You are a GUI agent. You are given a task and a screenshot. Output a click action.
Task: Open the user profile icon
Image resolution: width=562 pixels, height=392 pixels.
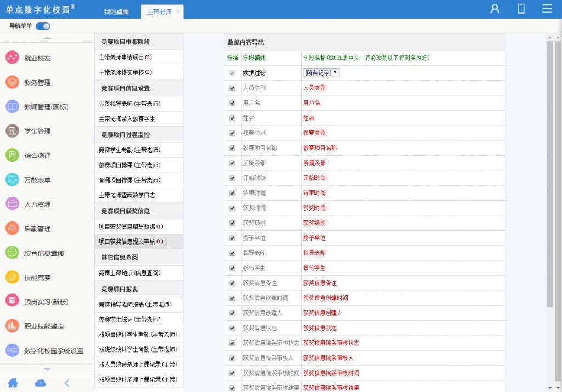[x=495, y=9]
